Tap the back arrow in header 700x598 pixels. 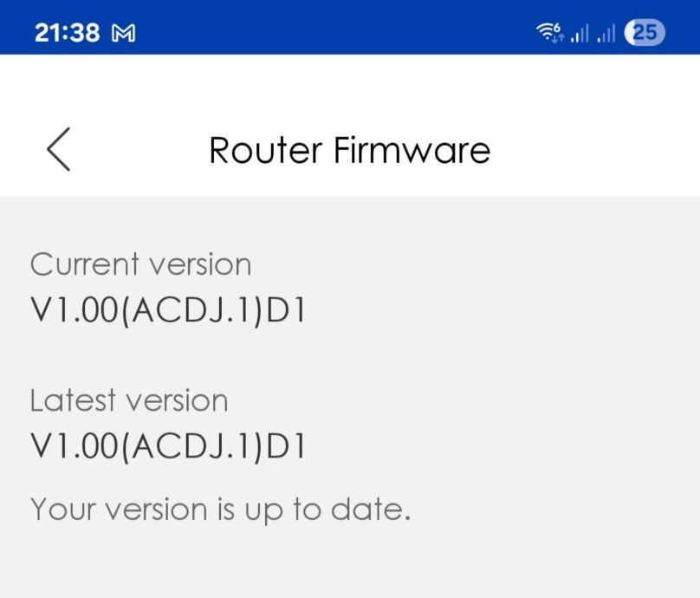[58, 149]
